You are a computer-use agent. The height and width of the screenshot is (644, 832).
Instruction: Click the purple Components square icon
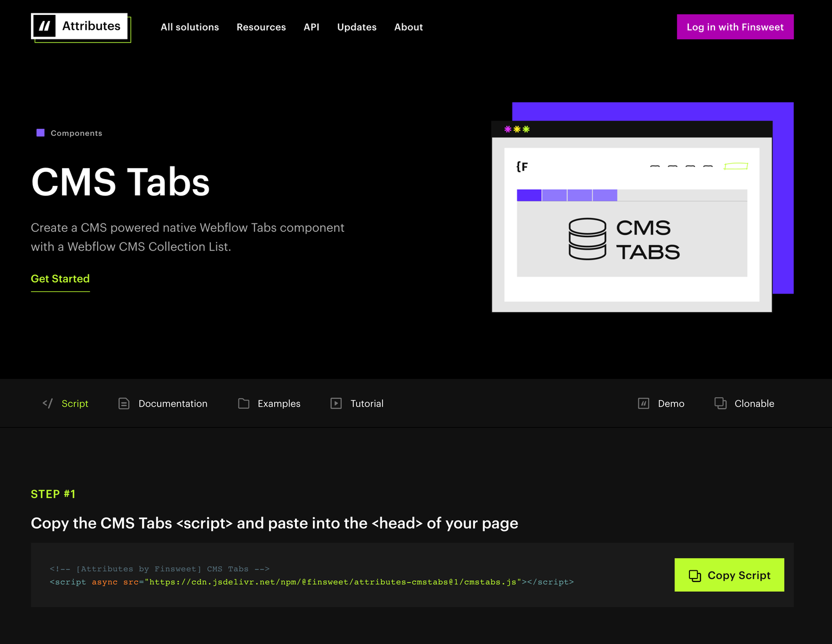coord(40,133)
